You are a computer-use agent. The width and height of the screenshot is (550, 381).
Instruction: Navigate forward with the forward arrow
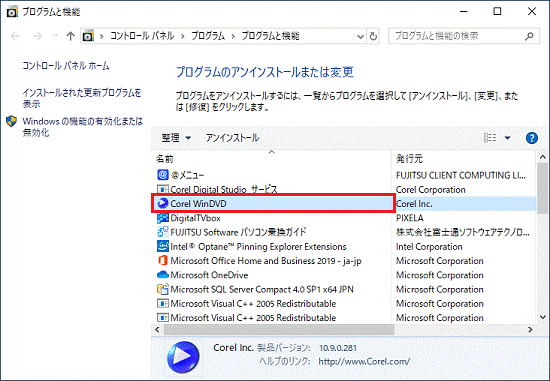click(x=37, y=36)
